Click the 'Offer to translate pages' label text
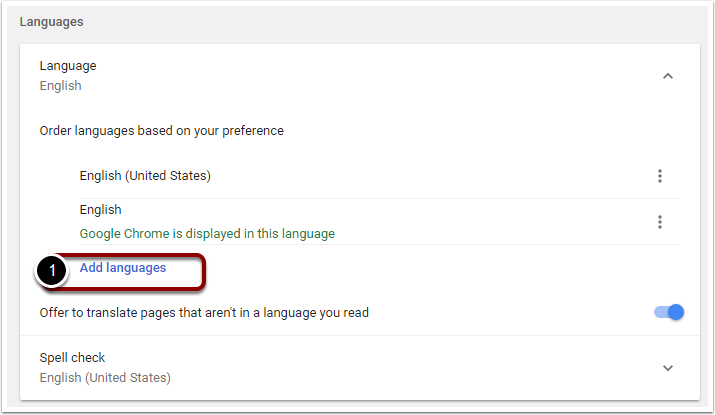715x415 pixels. point(204,313)
